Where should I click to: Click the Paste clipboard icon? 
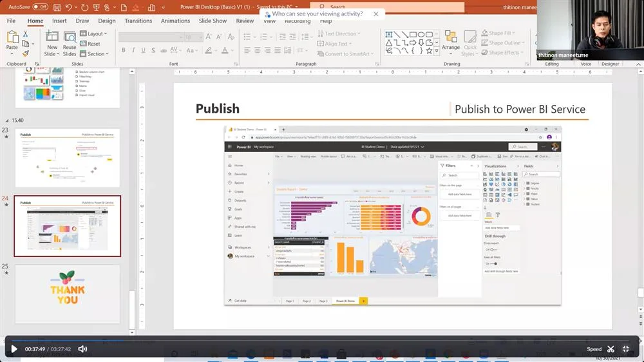(12, 38)
